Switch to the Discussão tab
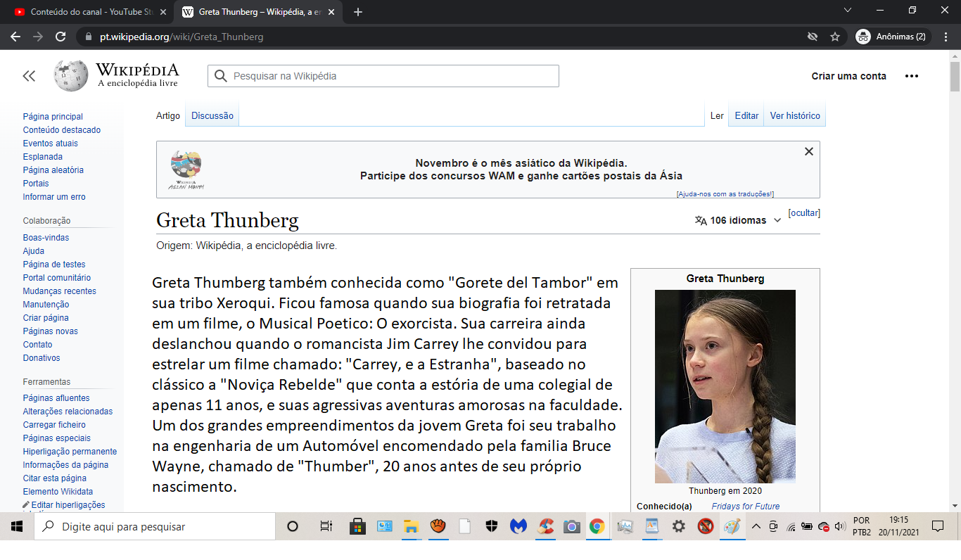This screenshot has width=961, height=560. click(x=212, y=115)
